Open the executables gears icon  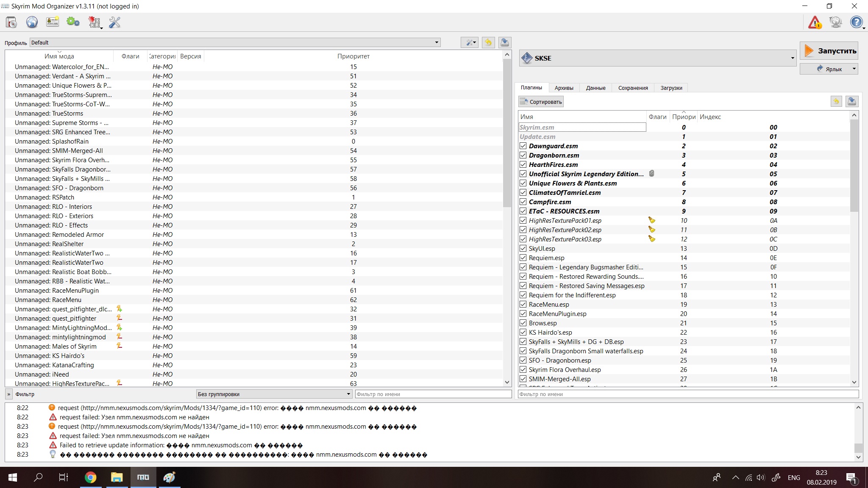[x=73, y=22]
